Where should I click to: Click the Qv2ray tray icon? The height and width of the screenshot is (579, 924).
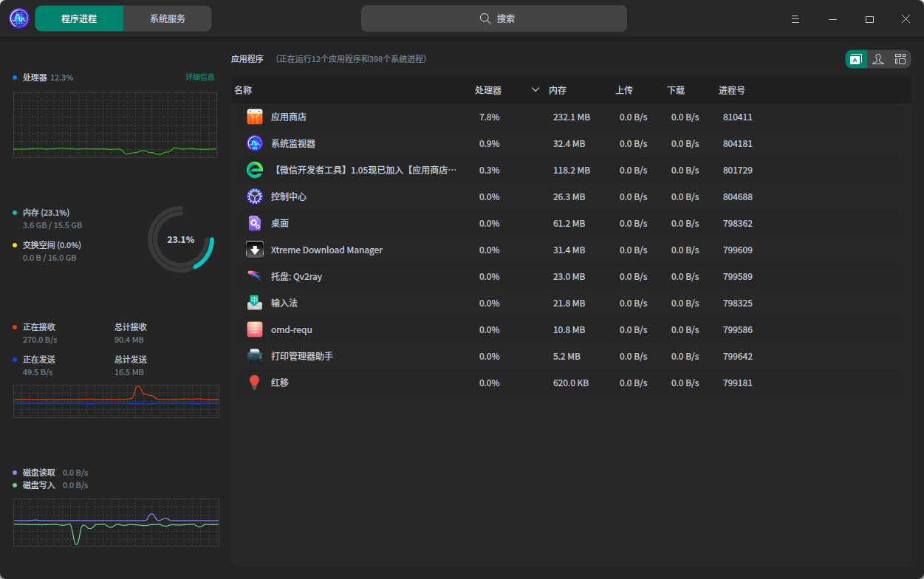click(x=255, y=276)
